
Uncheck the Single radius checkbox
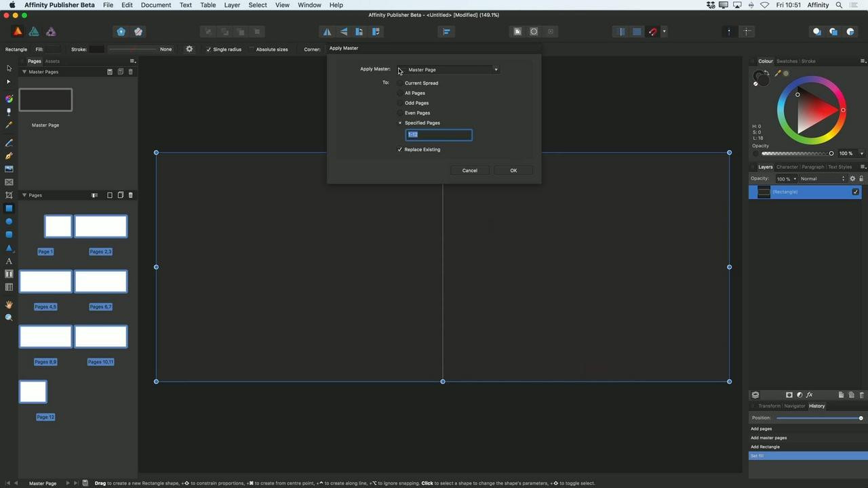point(208,49)
